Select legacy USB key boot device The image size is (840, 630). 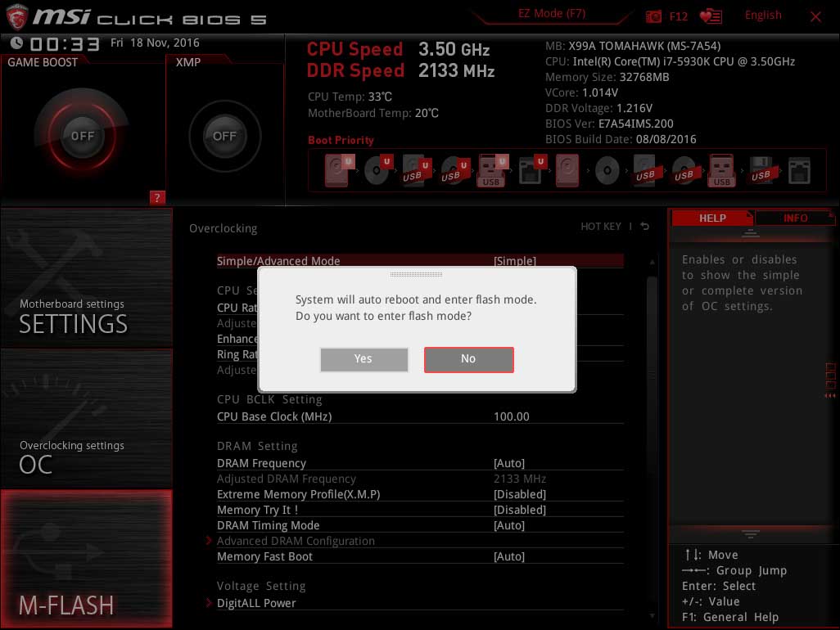click(x=721, y=170)
